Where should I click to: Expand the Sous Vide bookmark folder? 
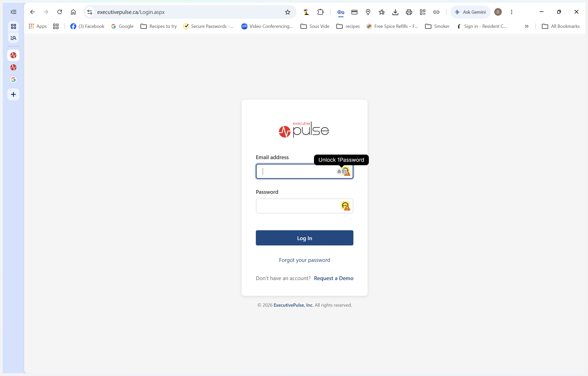click(315, 26)
